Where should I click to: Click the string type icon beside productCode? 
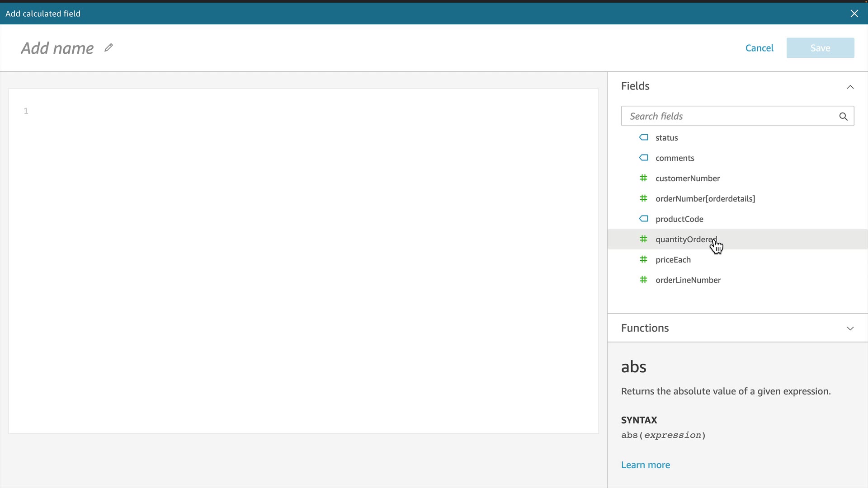[x=643, y=219]
